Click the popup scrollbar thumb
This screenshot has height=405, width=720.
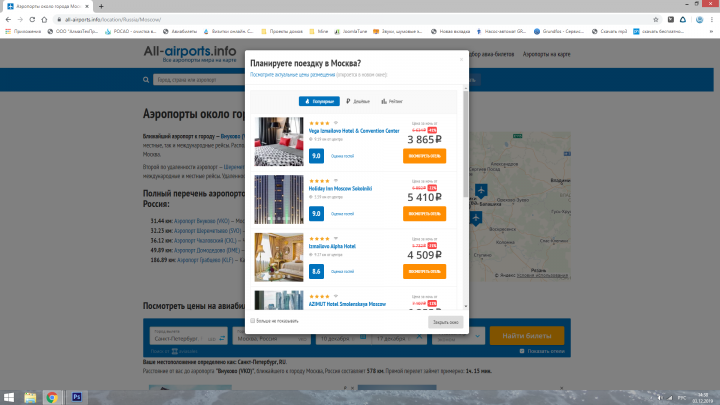pos(466,144)
